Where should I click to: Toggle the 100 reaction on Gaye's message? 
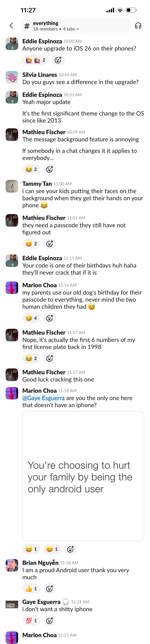click(31, 620)
